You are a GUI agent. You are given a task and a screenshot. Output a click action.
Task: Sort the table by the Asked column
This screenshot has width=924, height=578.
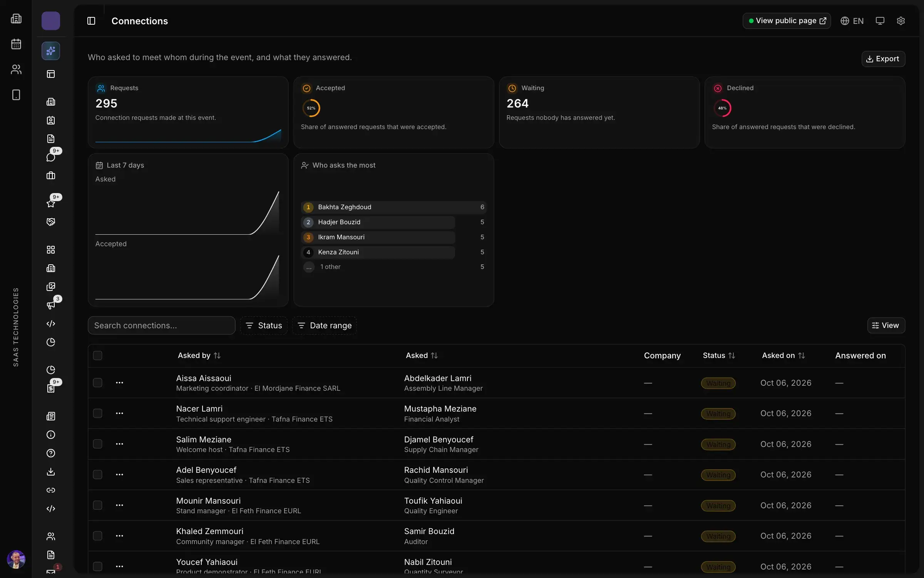(422, 355)
